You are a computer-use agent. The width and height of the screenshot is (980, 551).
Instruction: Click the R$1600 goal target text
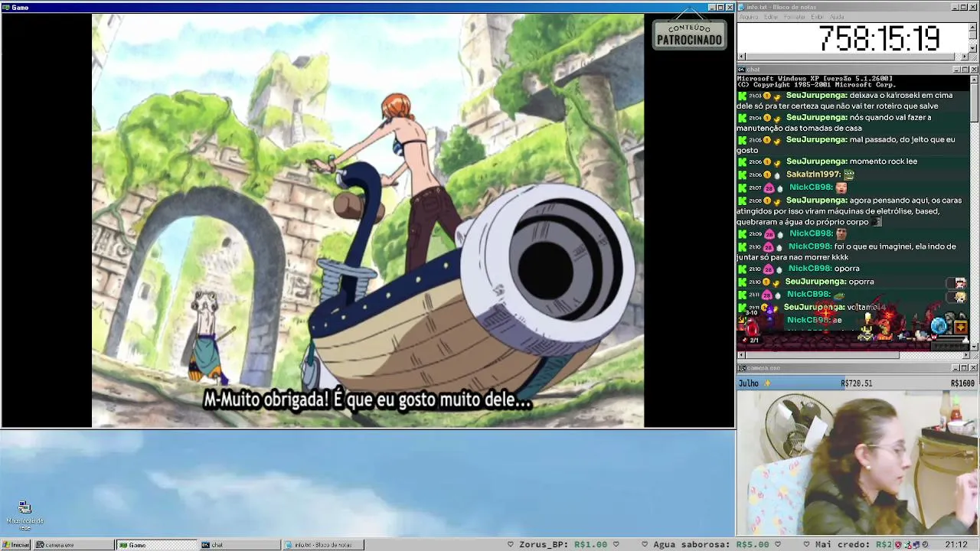(x=963, y=383)
